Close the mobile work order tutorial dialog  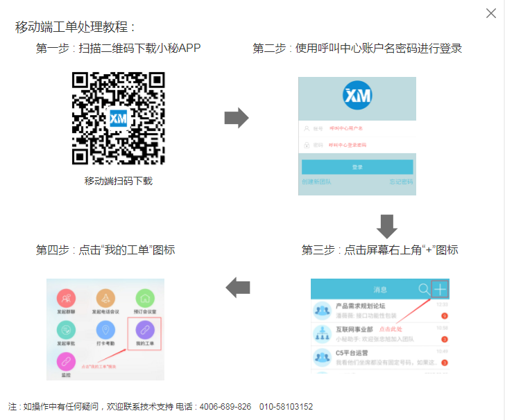491,12
